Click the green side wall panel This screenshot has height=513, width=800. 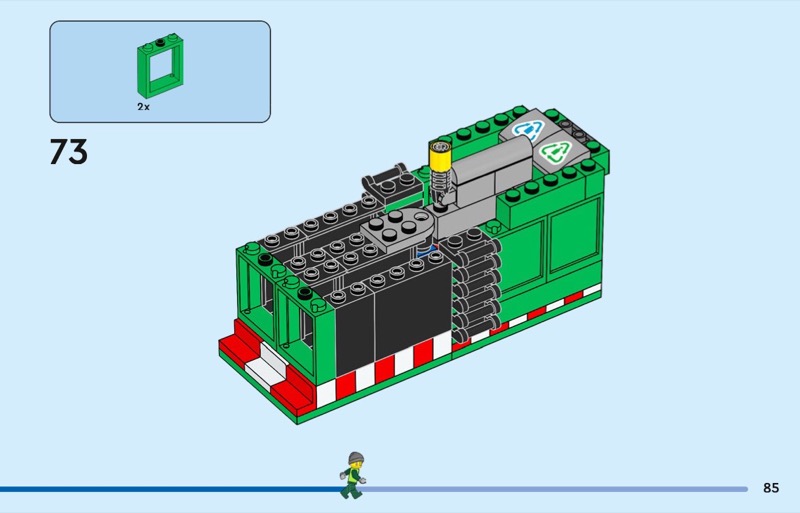click(550, 253)
